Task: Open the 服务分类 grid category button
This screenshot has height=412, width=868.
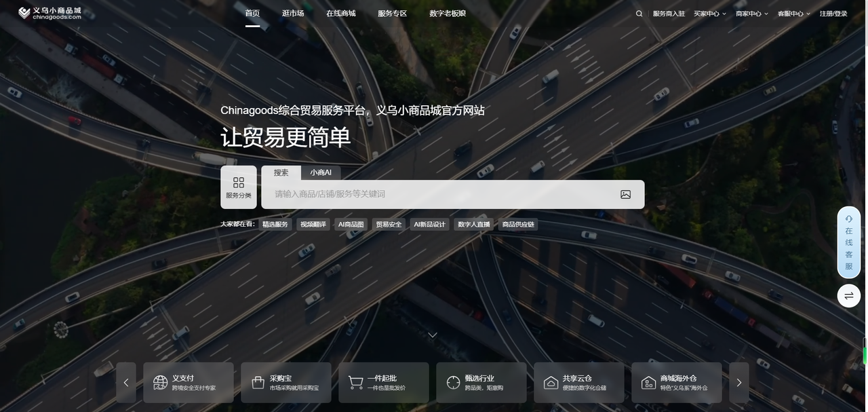Action: coord(239,187)
